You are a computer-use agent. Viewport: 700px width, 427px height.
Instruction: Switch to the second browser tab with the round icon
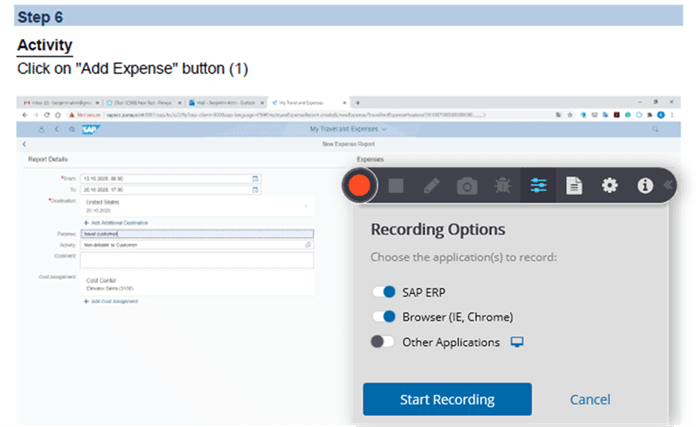(142, 103)
